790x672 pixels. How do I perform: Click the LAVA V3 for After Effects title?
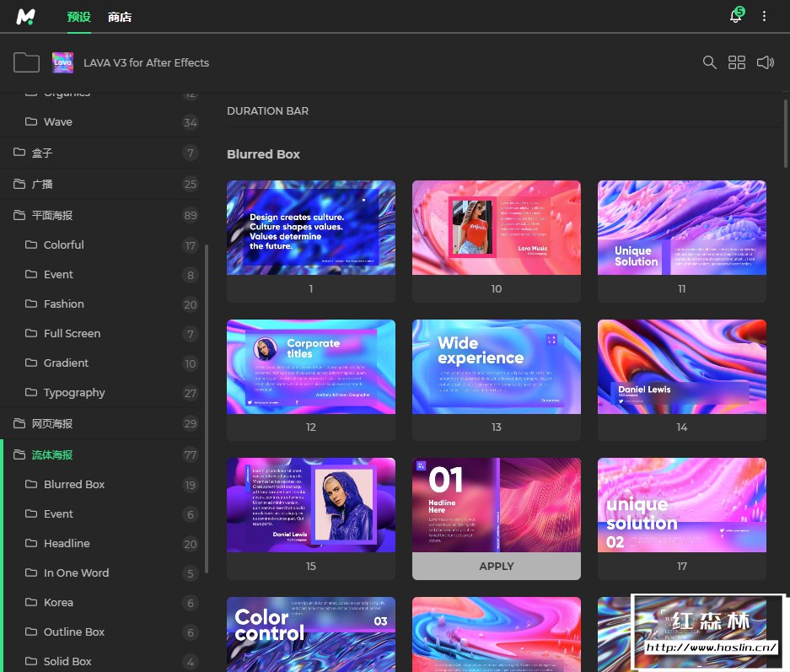(146, 63)
